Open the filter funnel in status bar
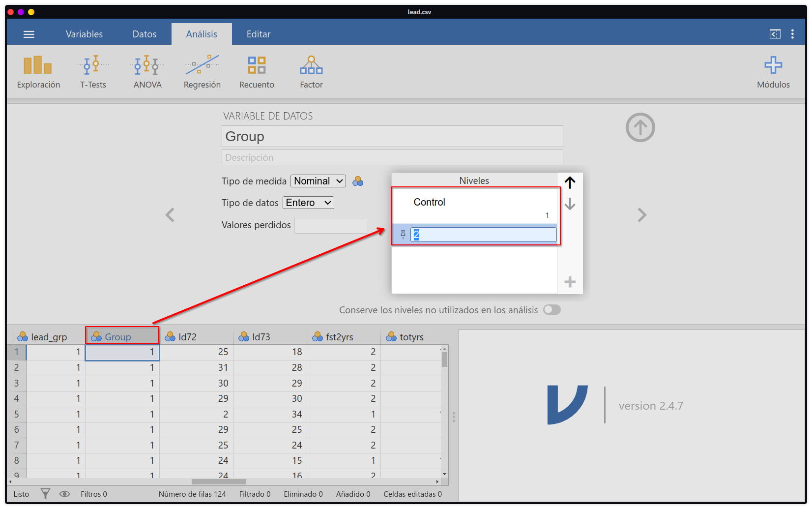The image size is (812, 509). (x=45, y=494)
